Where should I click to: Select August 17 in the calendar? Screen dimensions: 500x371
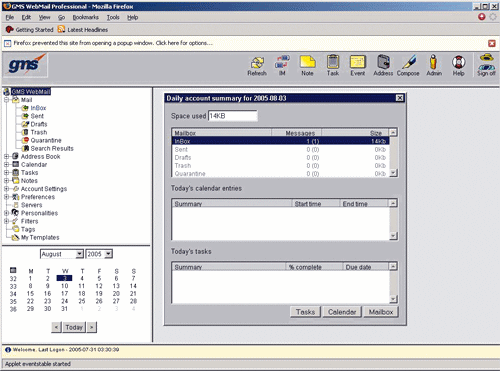point(64,294)
